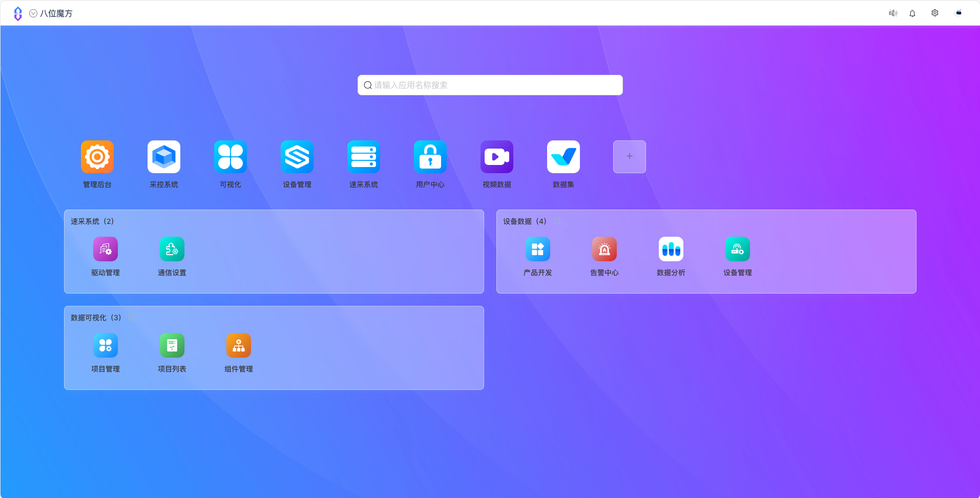Launch the 采控系统 app
The image size is (980, 498).
click(x=164, y=157)
